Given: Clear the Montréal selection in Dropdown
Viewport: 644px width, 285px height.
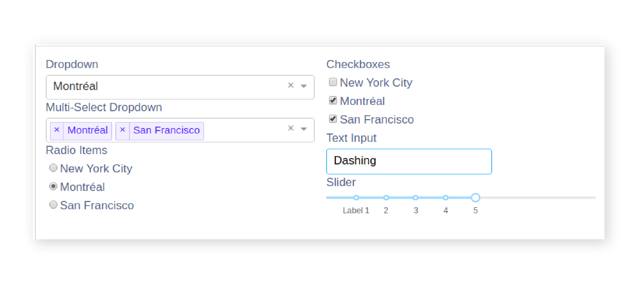Looking at the screenshot, I should 291,85.
